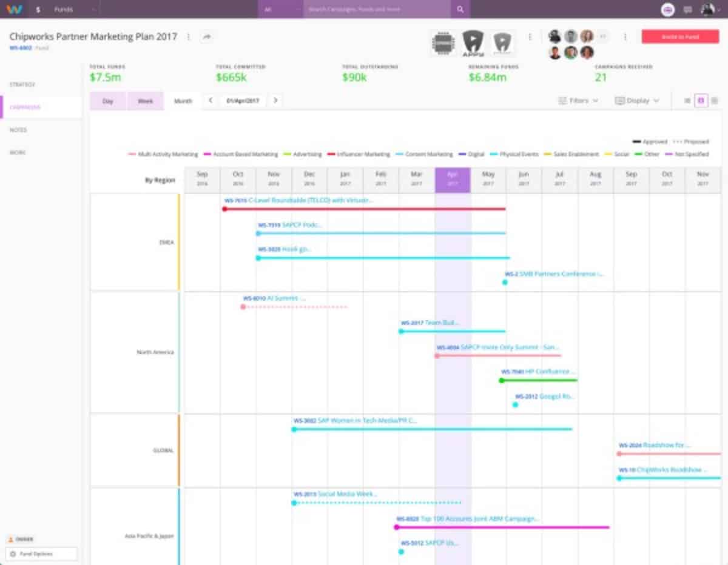Viewport: 728px width, 565px height.
Task: Switch to list view icon
Action: [687, 101]
